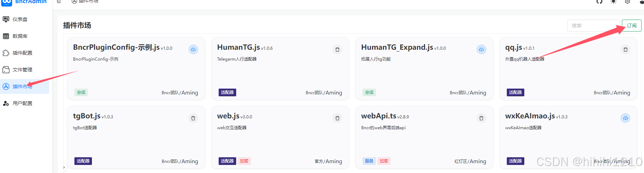644x173 pixels.
Task: Click 适配器 tag on web.js card
Action: coord(227,161)
